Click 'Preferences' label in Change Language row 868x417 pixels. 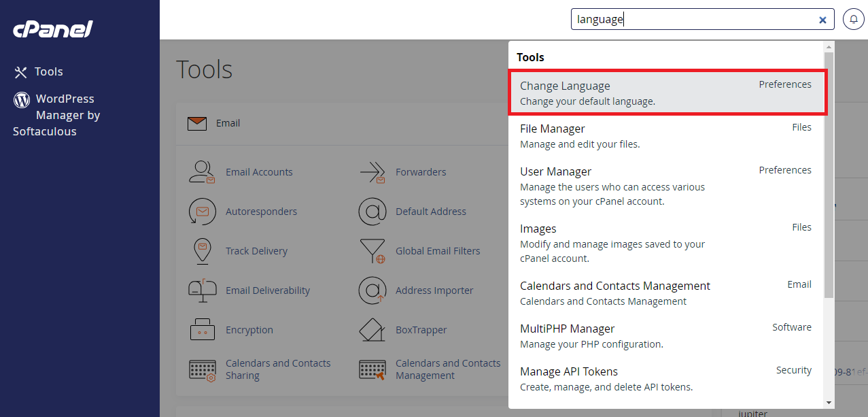(x=785, y=84)
